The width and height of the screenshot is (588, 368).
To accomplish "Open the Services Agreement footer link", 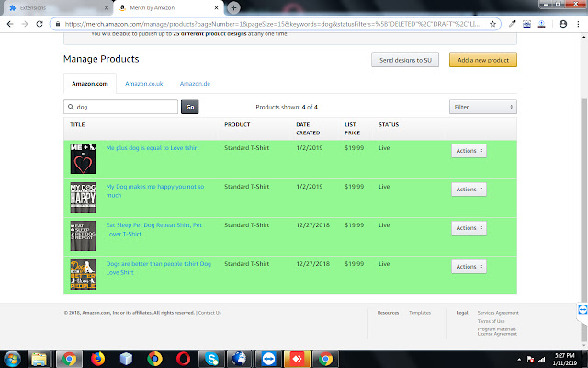I will 498,313.
